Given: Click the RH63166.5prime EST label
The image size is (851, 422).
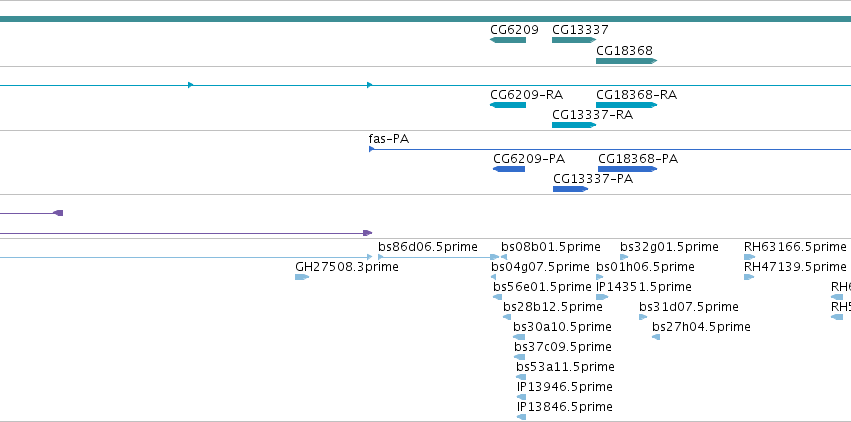Looking at the screenshot, I should 795,247.
